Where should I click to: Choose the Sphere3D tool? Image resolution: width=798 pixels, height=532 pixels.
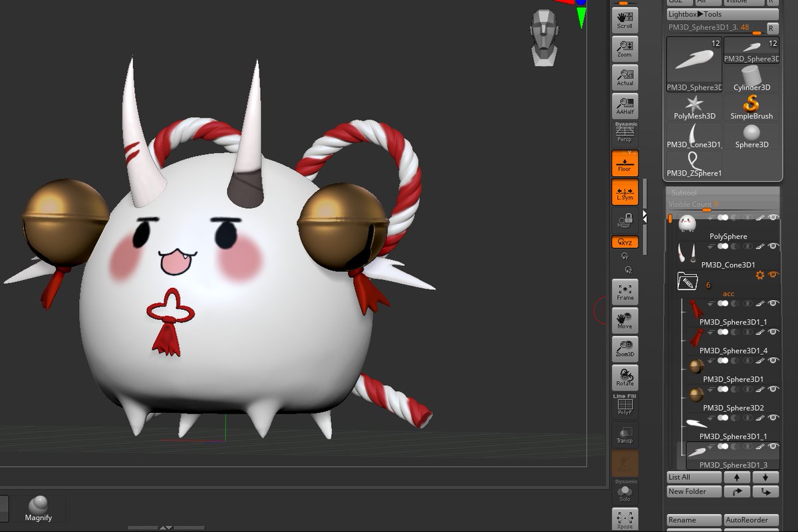[751, 136]
